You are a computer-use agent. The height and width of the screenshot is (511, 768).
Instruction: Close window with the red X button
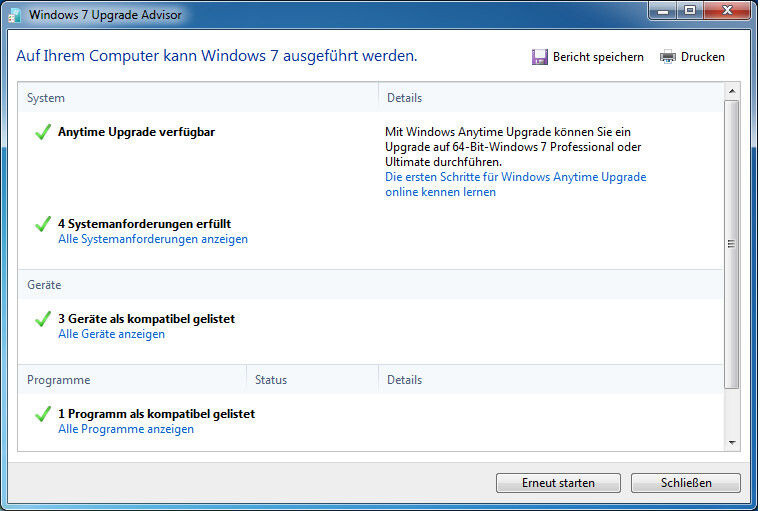727,11
